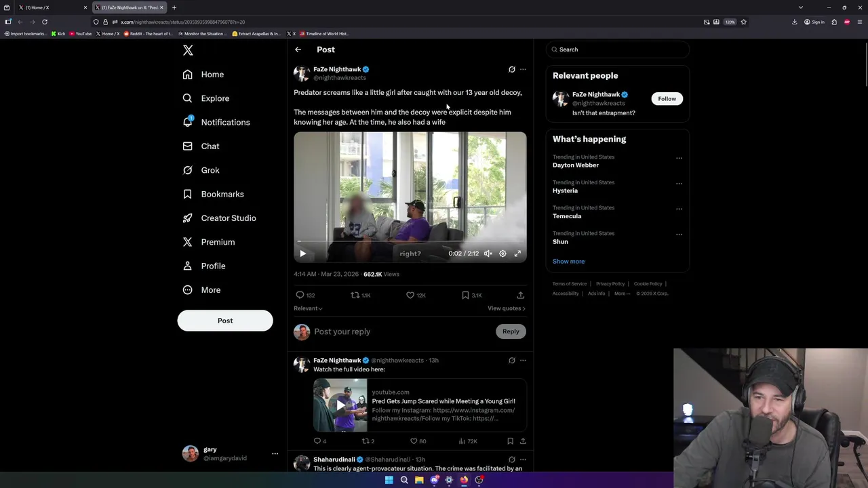The width and height of the screenshot is (868, 488).
Task: Click the X logo in sidebar
Action: tap(188, 50)
